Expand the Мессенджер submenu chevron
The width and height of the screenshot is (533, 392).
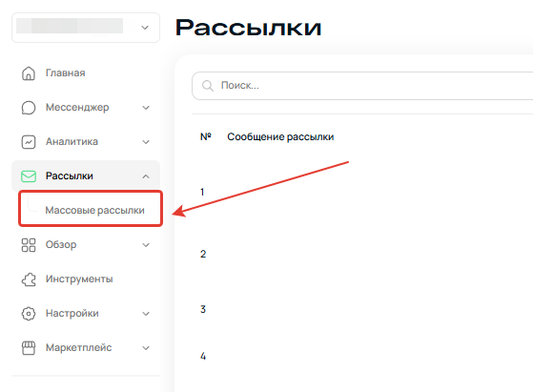(146, 108)
